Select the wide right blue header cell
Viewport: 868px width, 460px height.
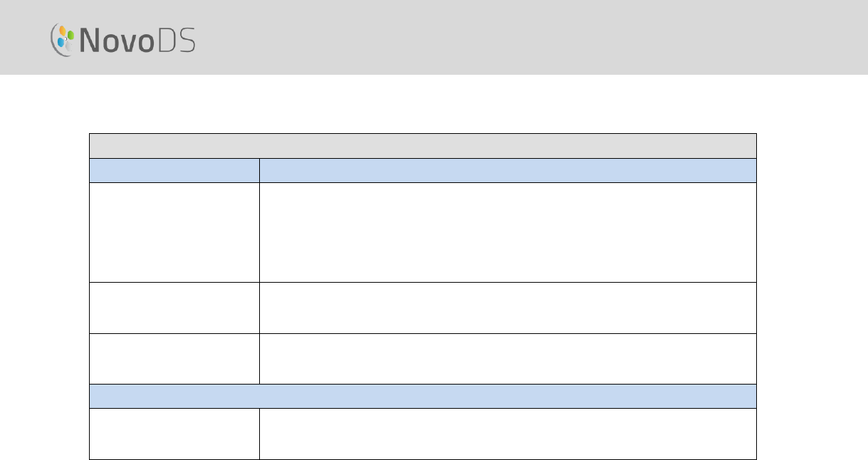[x=508, y=171]
